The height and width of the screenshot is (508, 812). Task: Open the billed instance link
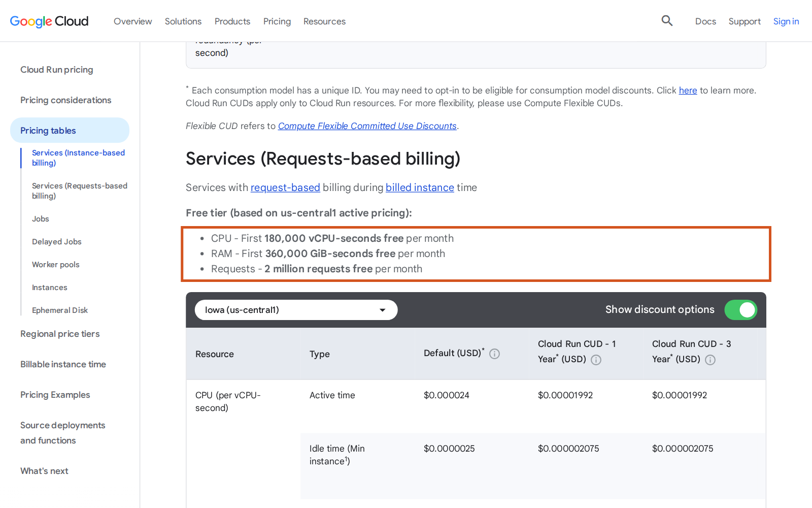click(x=420, y=187)
